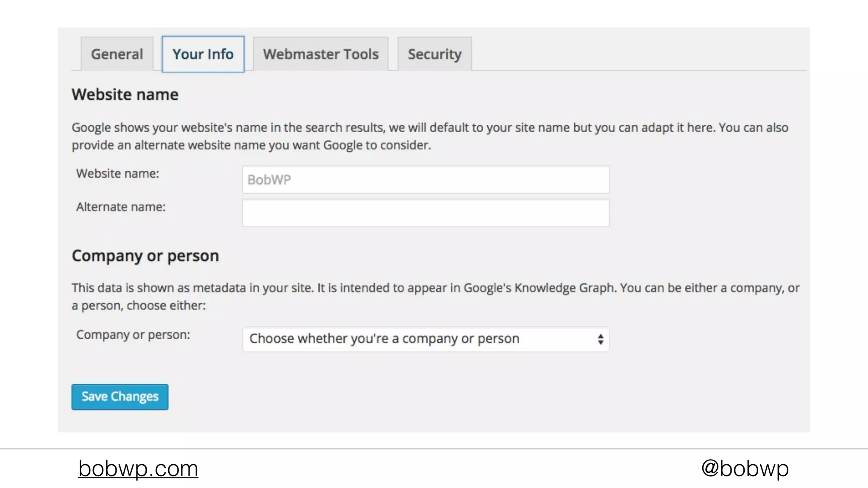This screenshot has width=868, height=488.
Task: Open the Webmaster Tools tab
Action: [x=320, y=54]
